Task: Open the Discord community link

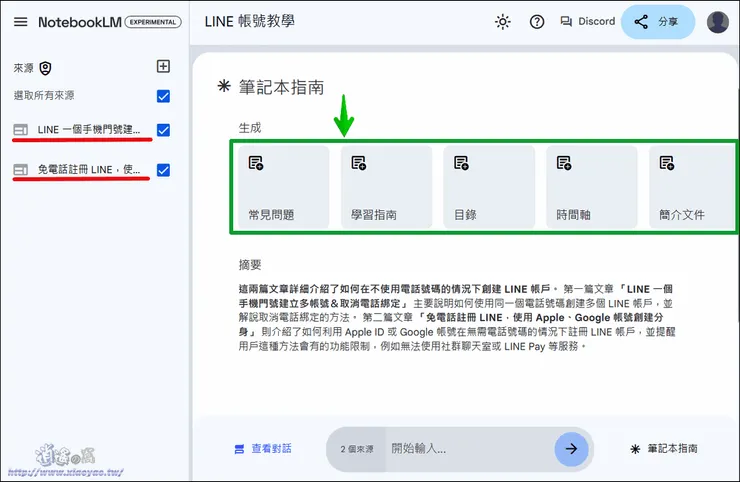Action: click(588, 22)
